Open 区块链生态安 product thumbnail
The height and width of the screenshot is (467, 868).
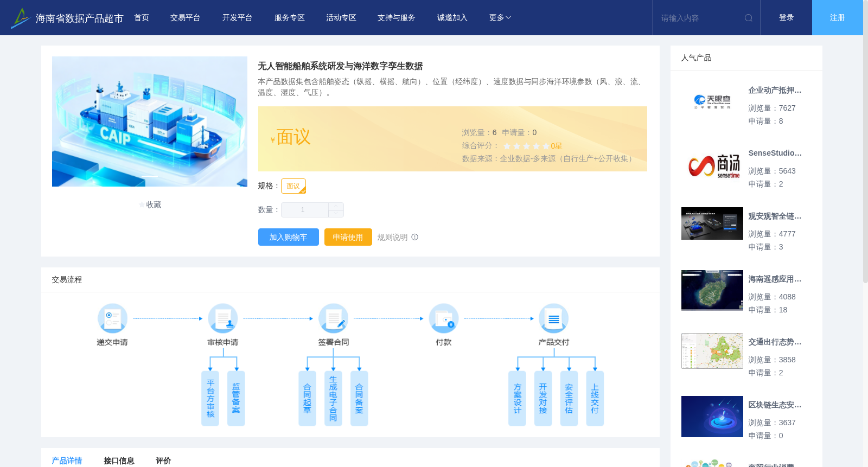(x=712, y=417)
